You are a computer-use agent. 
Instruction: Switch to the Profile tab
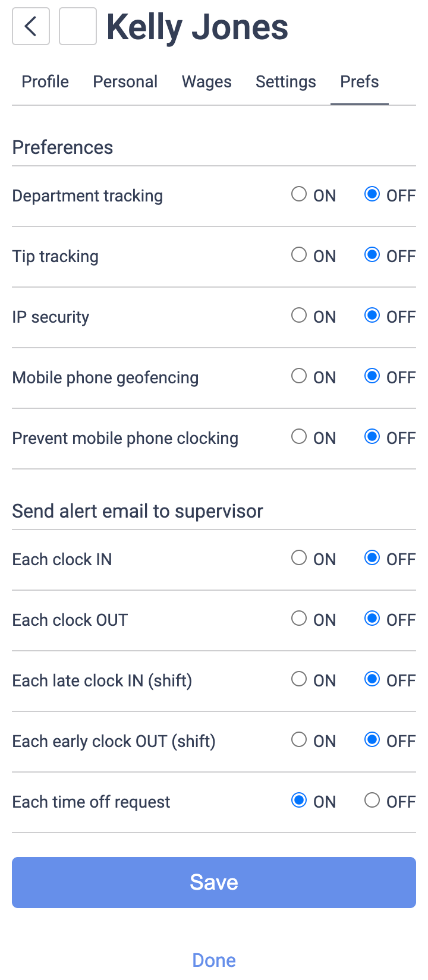(45, 81)
